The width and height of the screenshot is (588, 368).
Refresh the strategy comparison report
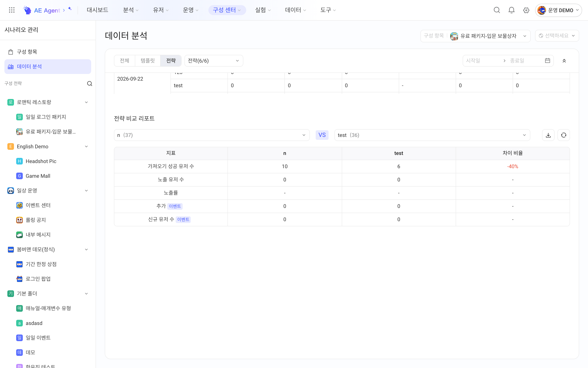(x=564, y=135)
